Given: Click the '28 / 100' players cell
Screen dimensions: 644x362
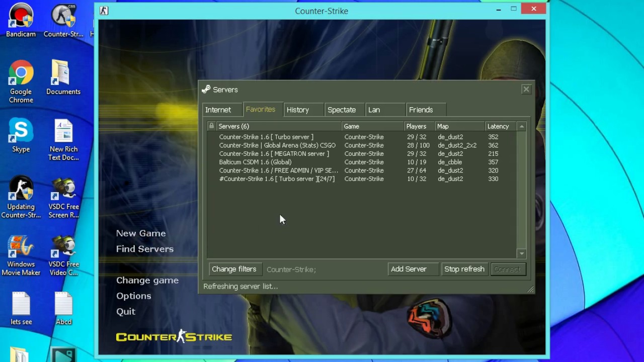Looking at the screenshot, I should point(418,145).
